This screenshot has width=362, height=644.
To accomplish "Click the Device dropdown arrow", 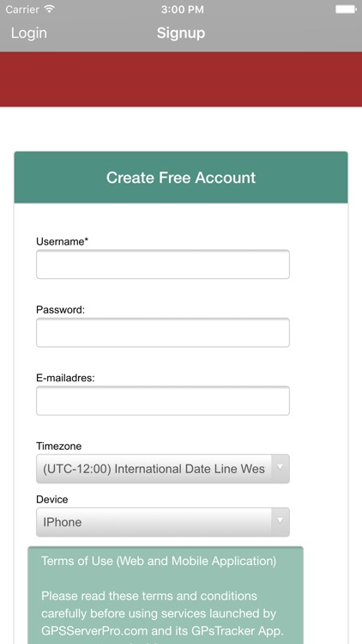I will (280, 521).
